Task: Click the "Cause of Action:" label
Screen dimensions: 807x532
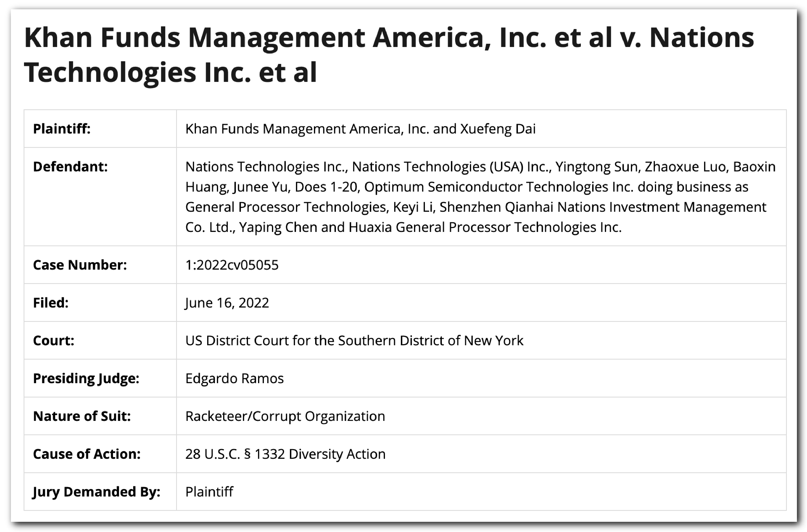Action: [87, 454]
